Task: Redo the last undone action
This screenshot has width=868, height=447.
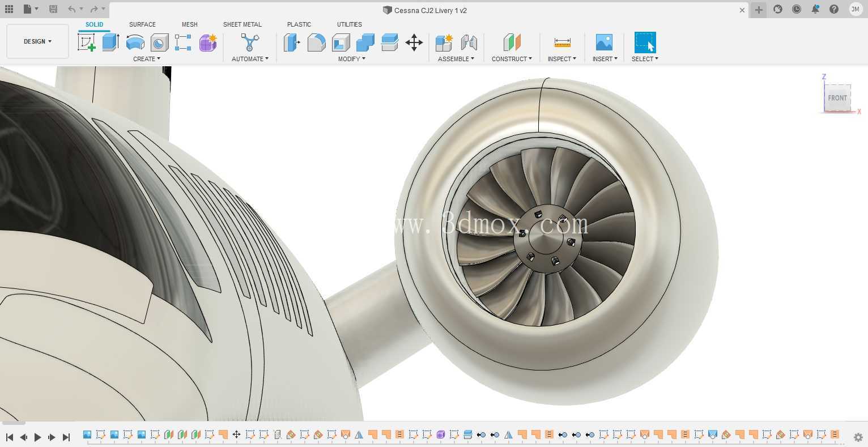Action: click(94, 9)
